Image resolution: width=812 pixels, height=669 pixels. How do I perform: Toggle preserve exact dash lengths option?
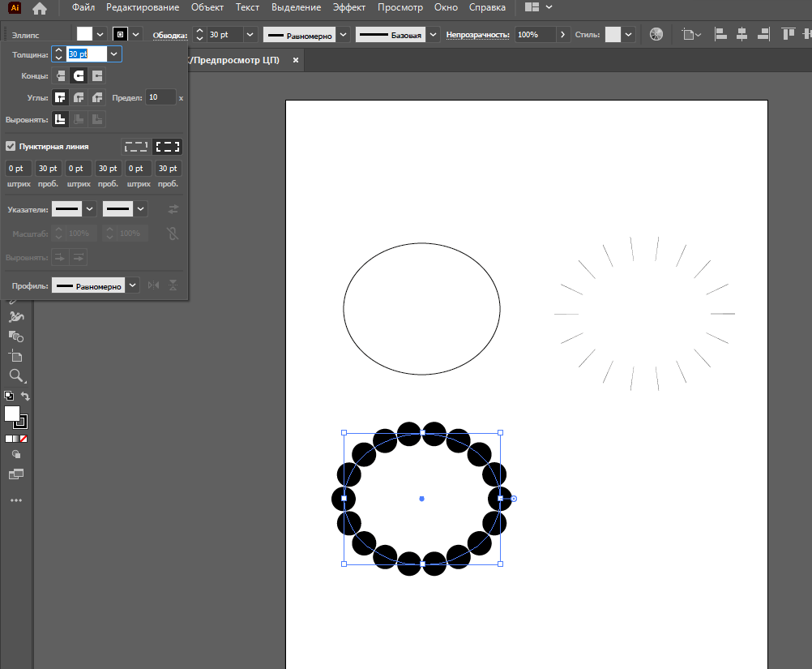tap(136, 147)
